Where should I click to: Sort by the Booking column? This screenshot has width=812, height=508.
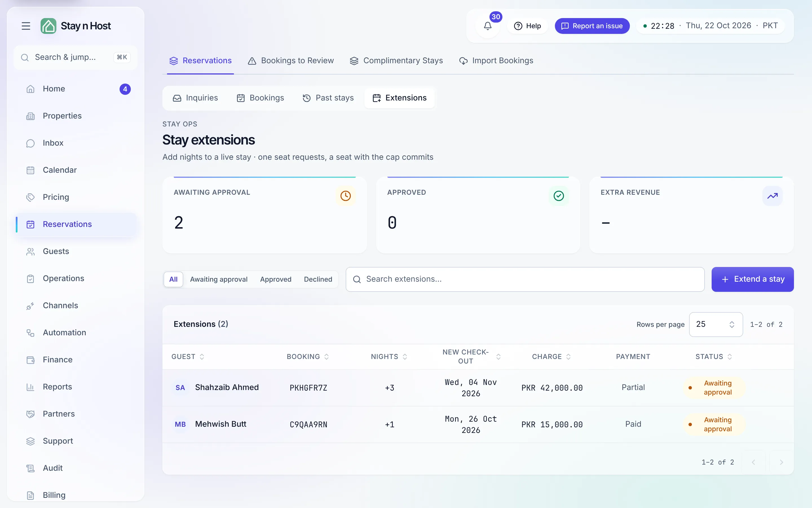tap(308, 357)
